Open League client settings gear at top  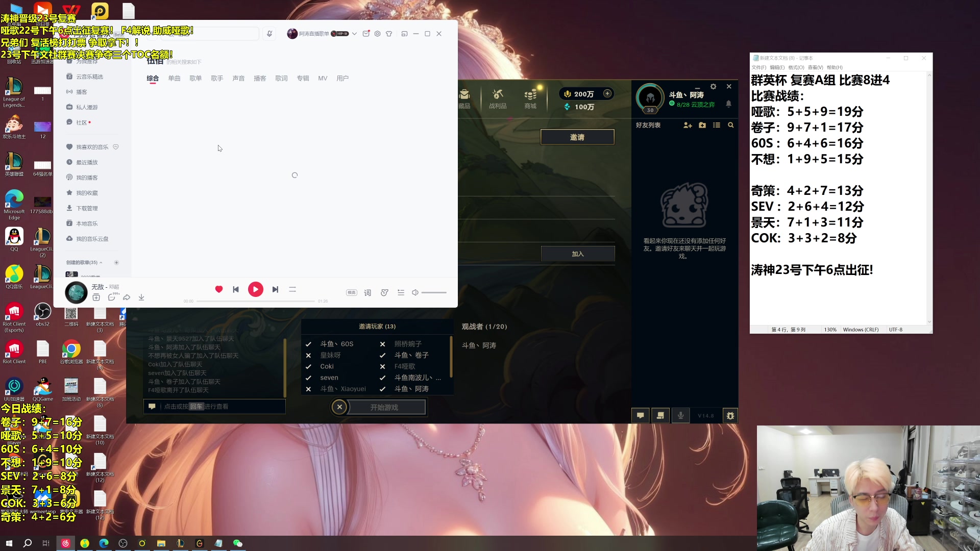[x=714, y=87]
